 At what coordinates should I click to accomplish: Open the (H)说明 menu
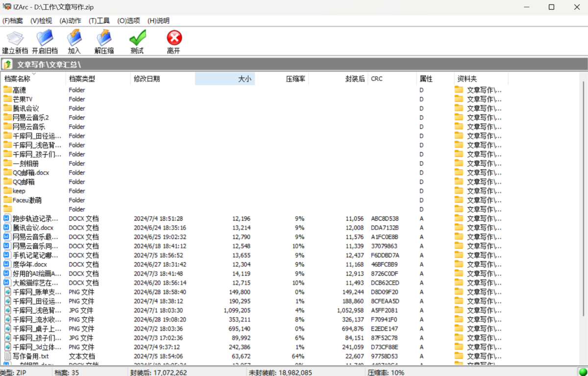tap(158, 21)
